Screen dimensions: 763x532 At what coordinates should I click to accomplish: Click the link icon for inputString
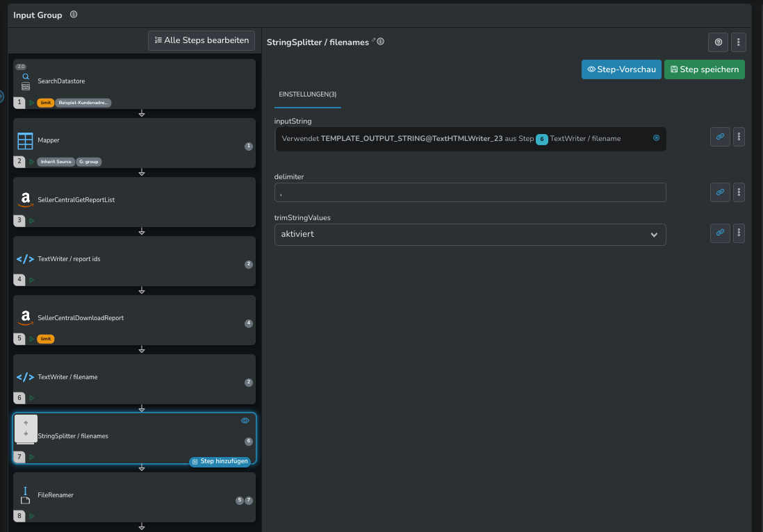click(720, 137)
